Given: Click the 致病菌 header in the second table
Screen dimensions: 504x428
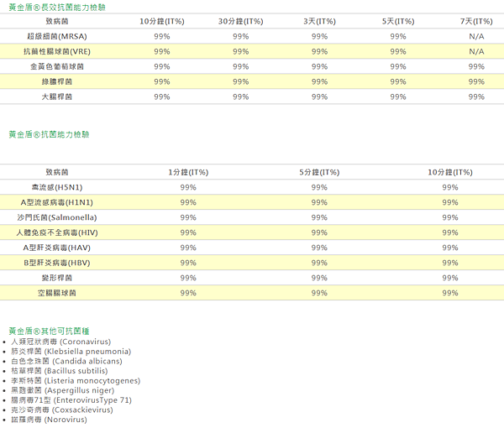Looking at the screenshot, I should tap(57, 172).
